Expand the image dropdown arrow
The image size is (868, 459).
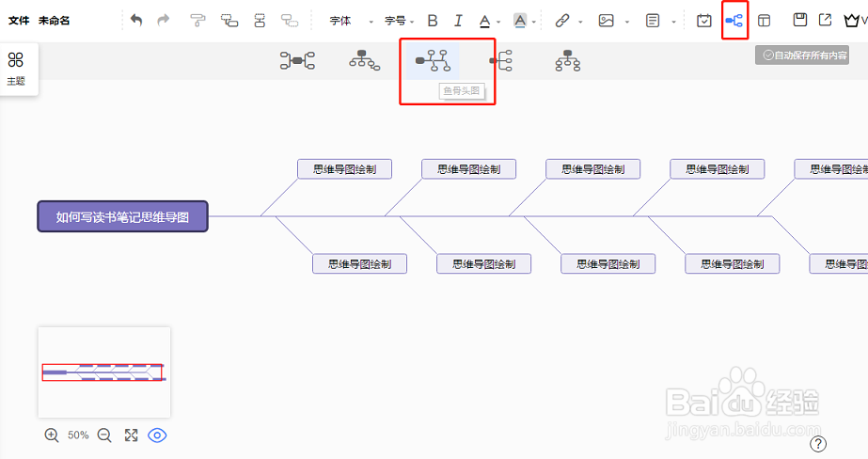click(x=627, y=23)
